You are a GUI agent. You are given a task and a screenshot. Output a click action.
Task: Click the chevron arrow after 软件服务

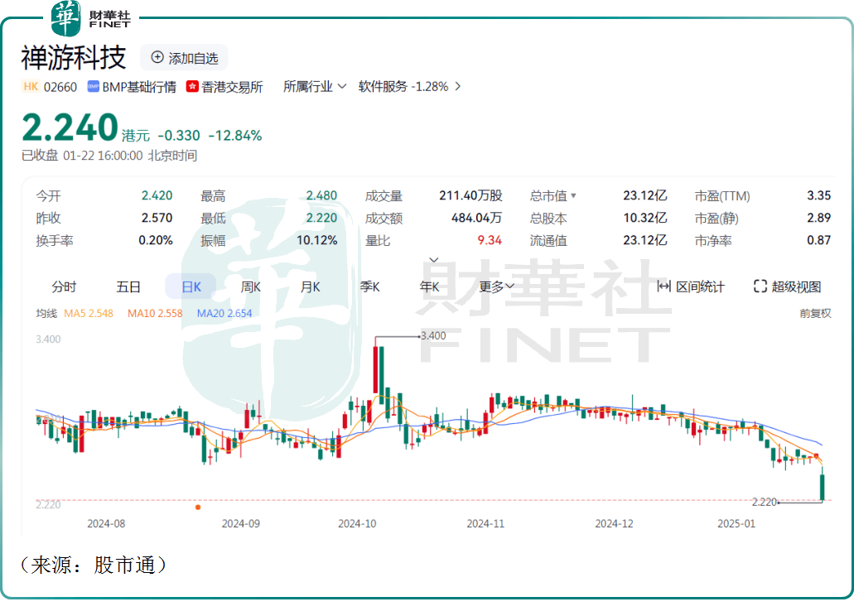457,87
